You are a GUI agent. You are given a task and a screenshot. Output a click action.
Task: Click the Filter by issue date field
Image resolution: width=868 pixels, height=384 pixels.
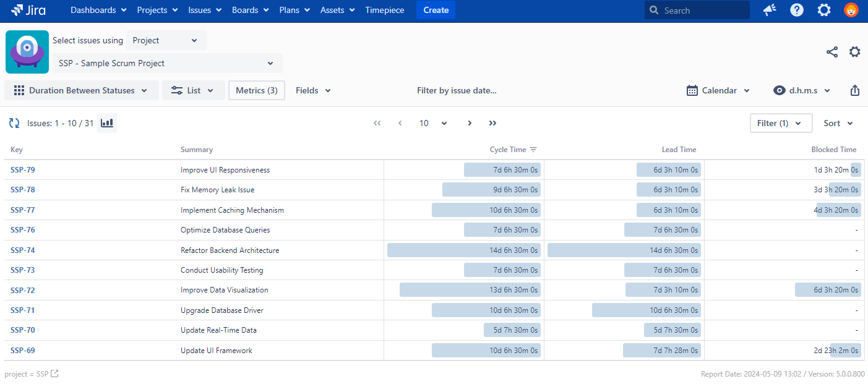pyautogui.click(x=457, y=90)
